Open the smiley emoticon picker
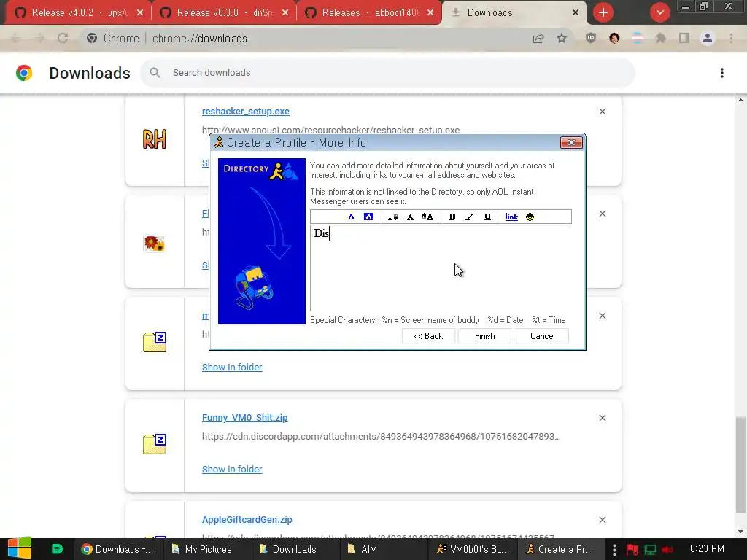 530,217
